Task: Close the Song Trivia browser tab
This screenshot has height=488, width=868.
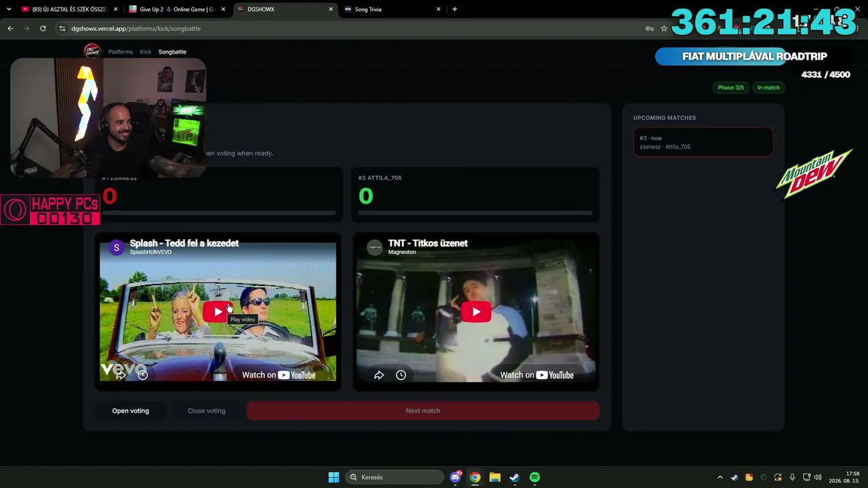Action: 438,9
